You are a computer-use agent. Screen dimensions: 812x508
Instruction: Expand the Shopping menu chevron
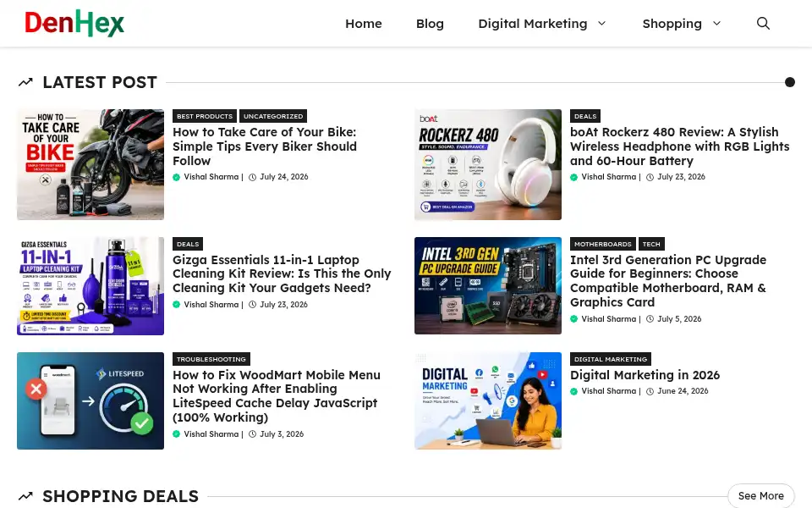(716, 24)
